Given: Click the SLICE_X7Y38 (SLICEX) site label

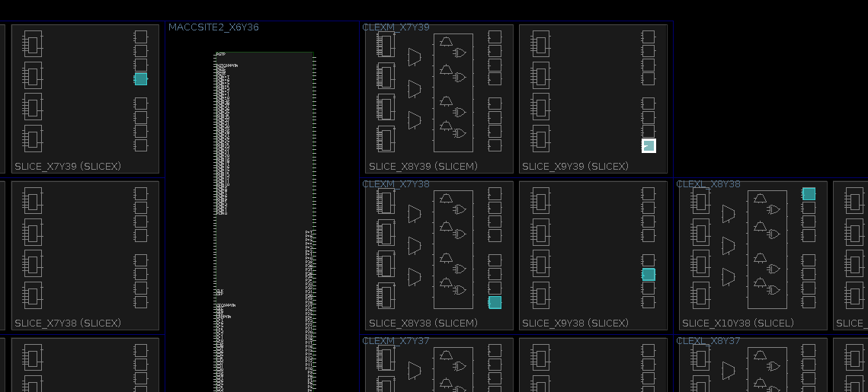Looking at the screenshot, I should [68, 323].
